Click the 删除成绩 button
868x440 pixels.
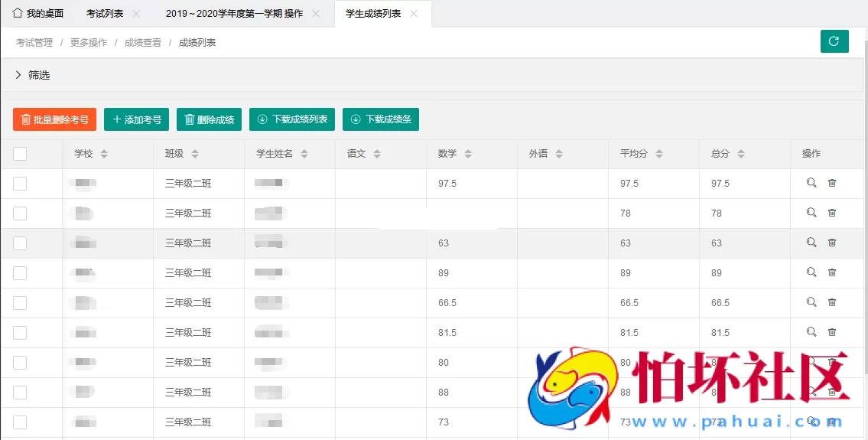pos(210,119)
